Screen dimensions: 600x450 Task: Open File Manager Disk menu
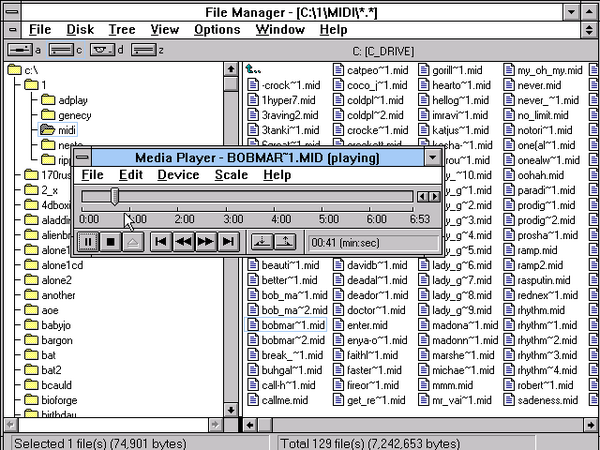tap(80, 29)
